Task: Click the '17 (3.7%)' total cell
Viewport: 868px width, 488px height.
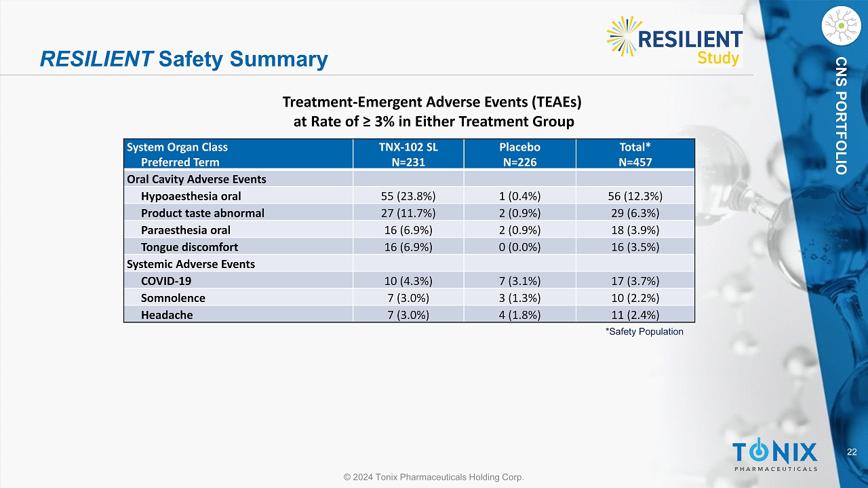Action: 635,281
